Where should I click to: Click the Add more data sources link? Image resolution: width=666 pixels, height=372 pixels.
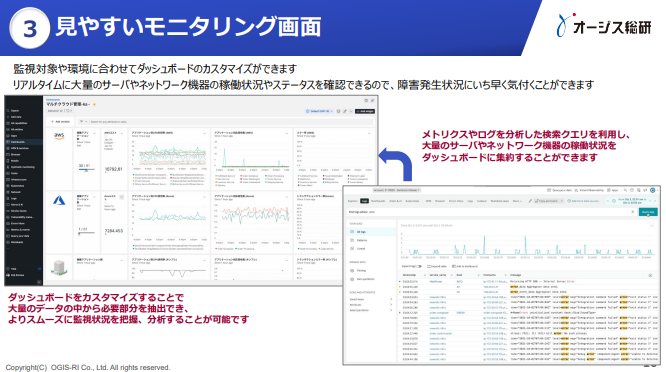click(x=583, y=201)
